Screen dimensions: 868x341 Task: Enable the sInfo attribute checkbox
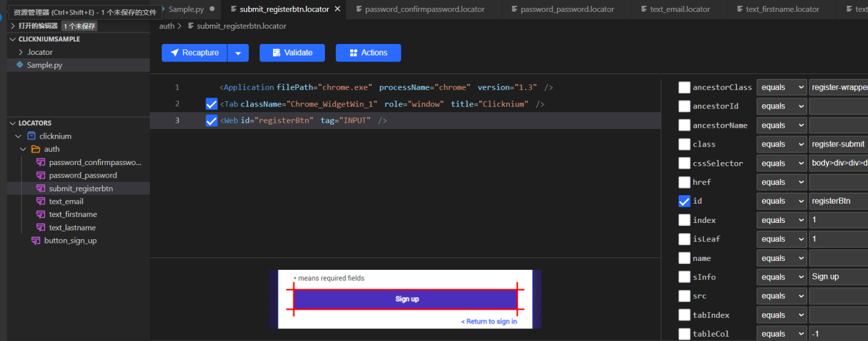tap(684, 277)
